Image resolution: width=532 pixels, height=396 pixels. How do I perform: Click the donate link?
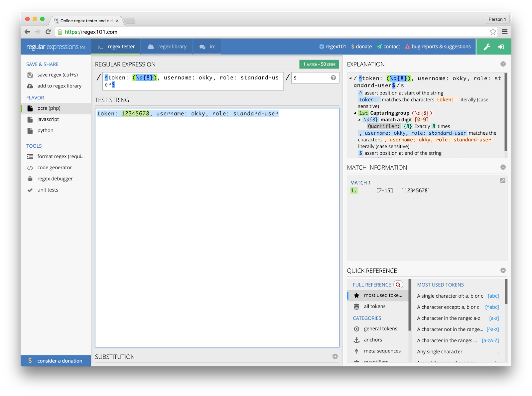click(361, 47)
